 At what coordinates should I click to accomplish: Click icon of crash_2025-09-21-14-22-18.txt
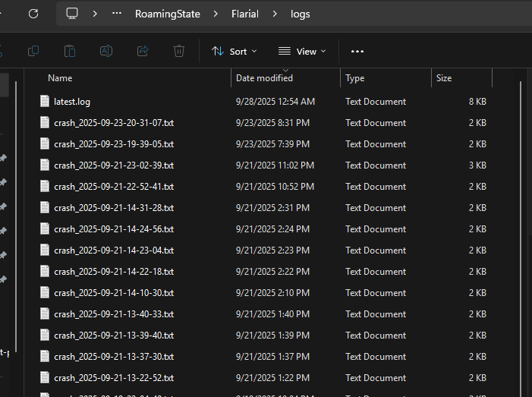click(45, 271)
